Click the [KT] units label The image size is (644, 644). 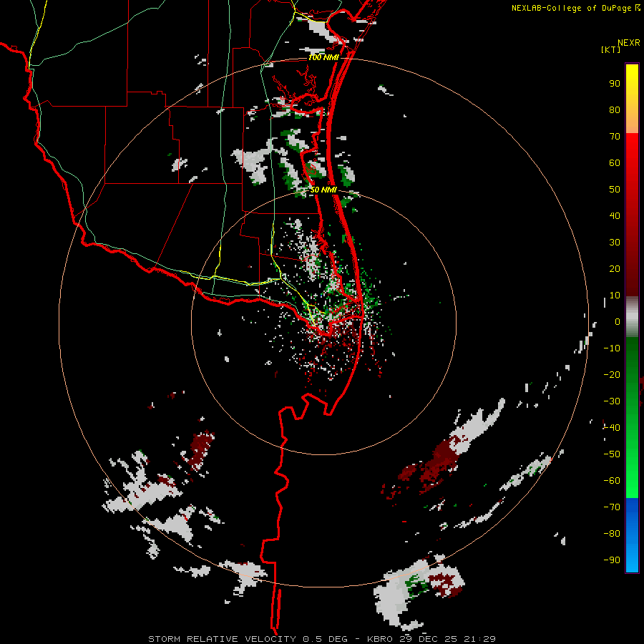(x=611, y=49)
